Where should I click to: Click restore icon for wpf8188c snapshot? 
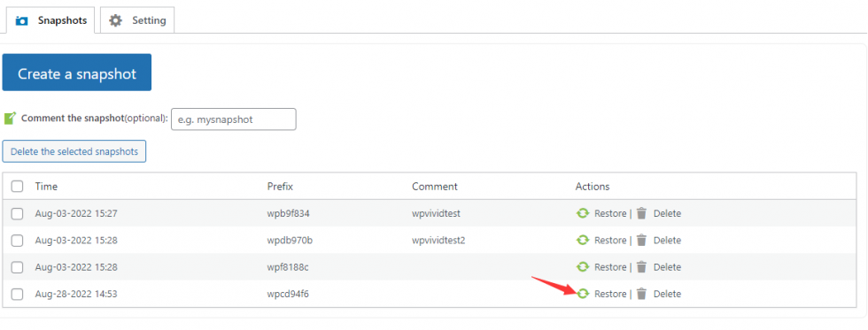coord(583,267)
